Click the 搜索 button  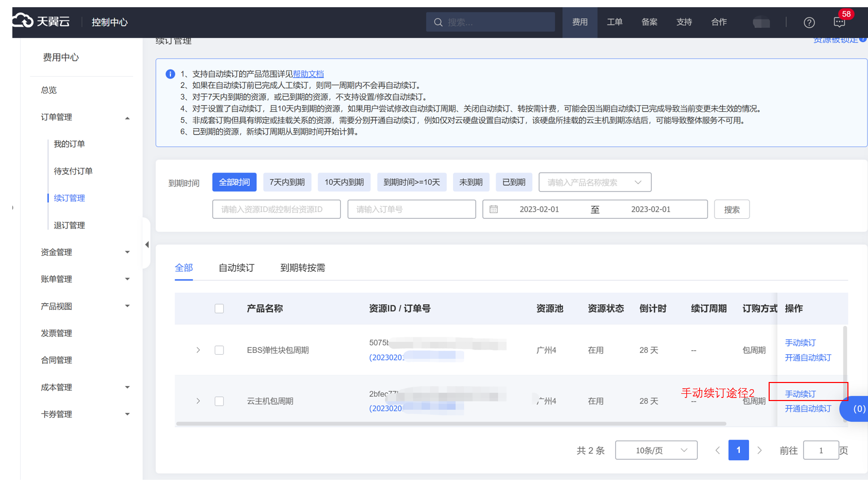click(x=732, y=210)
